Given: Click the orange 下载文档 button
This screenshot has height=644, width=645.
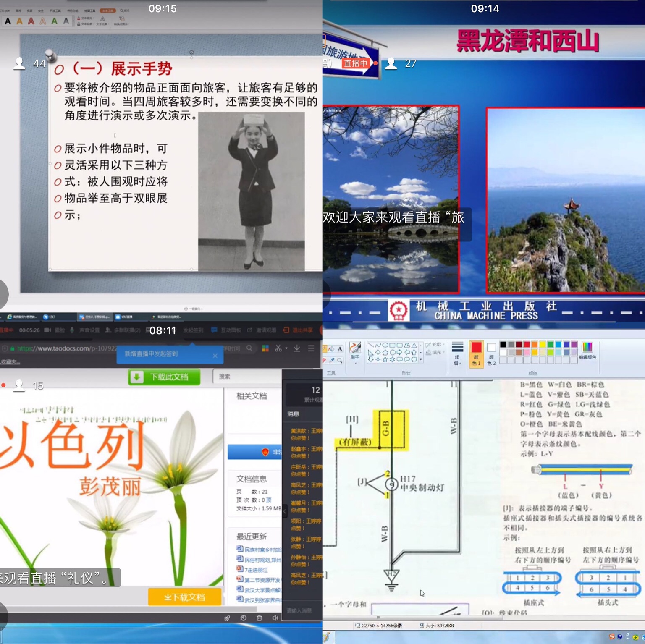Looking at the screenshot, I should tap(185, 597).
